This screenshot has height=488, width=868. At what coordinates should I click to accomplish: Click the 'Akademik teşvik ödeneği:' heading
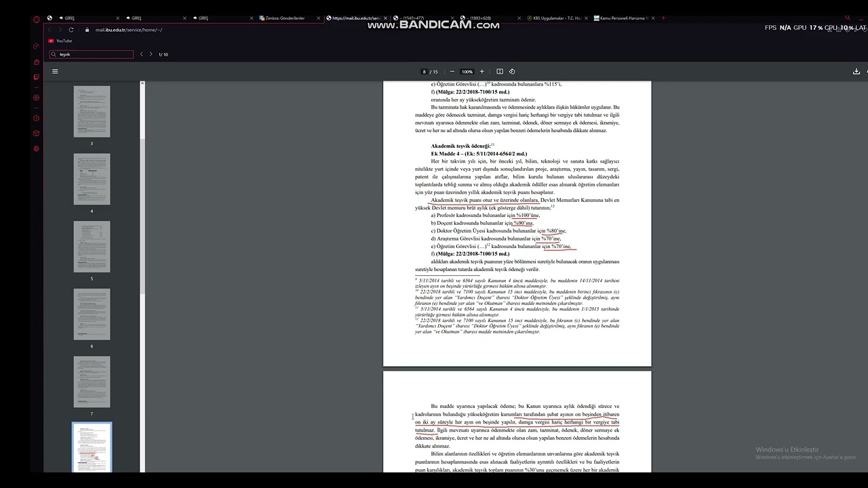tap(461, 146)
